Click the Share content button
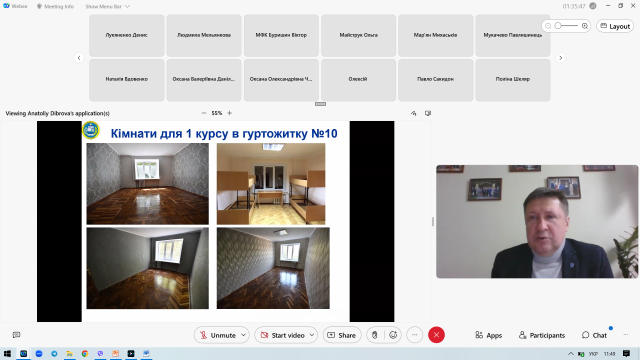Viewport: 640px width, 360px height. click(x=342, y=335)
